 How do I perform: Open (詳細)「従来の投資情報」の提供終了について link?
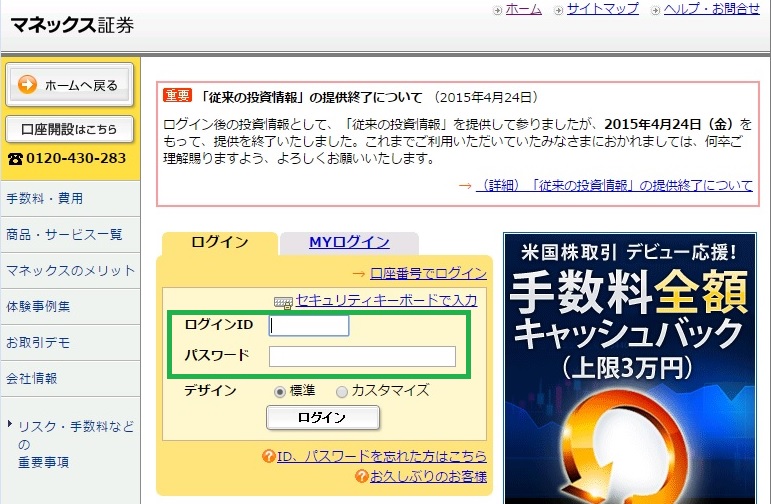point(614,185)
